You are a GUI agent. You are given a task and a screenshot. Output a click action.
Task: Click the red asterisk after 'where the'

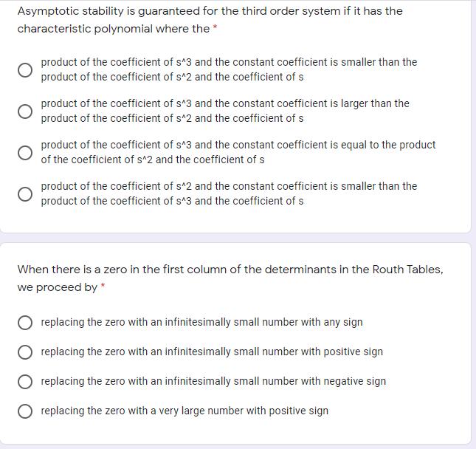(215, 29)
